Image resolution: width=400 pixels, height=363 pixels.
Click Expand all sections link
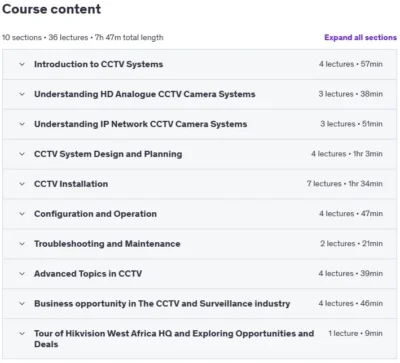[x=360, y=37]
